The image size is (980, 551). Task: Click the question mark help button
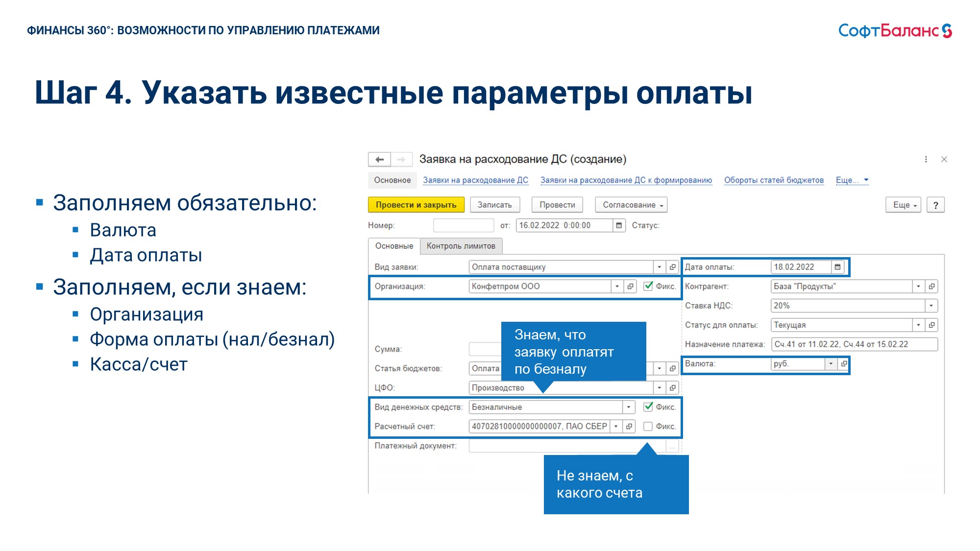tap(935, 205)
